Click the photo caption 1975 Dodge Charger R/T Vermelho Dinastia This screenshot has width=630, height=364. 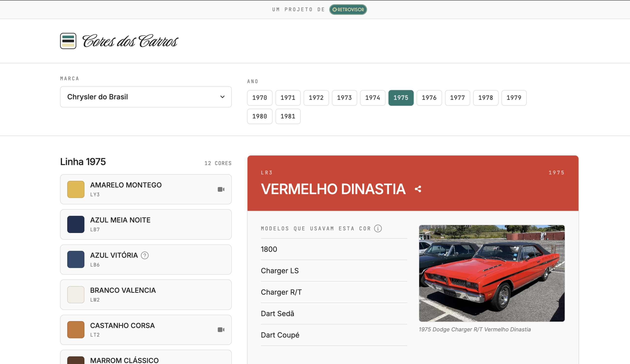click(474, 330)
